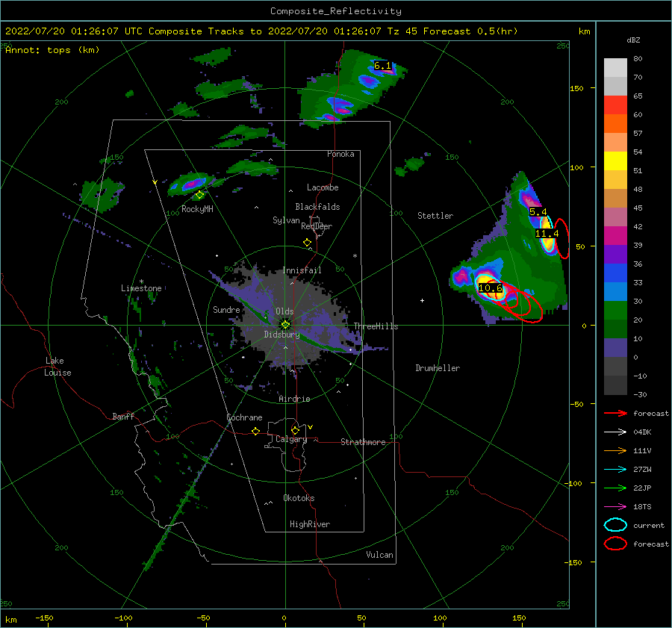Select the Calgary city label

(x=291, y=439)
